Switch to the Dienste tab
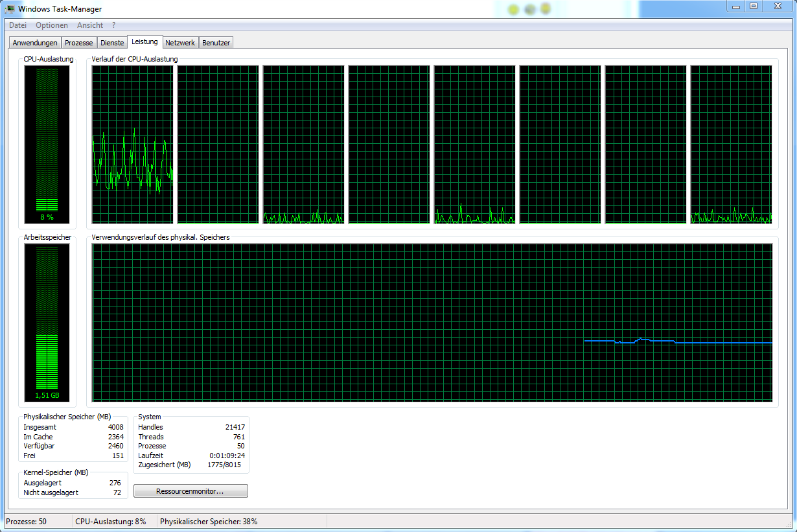Viewport: 797px width, 532px height. (112, 43)
